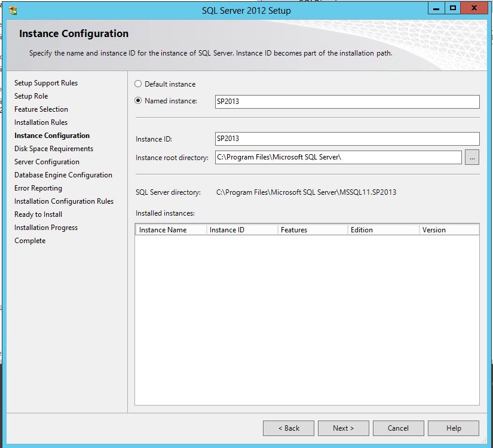
Task: Click Installation Progress step
Action: [x=46, y=228]
